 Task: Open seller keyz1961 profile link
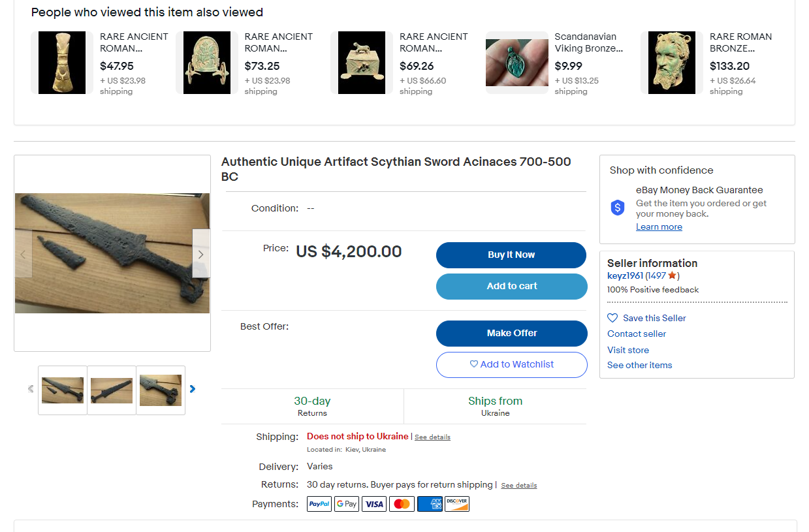pyautogui.click(x=625, y=275)
